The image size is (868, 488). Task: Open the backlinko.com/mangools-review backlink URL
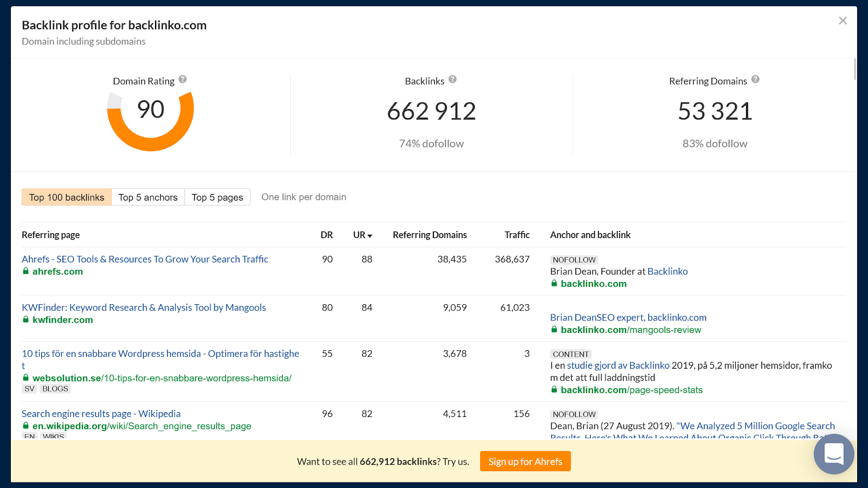click(631, 330)
